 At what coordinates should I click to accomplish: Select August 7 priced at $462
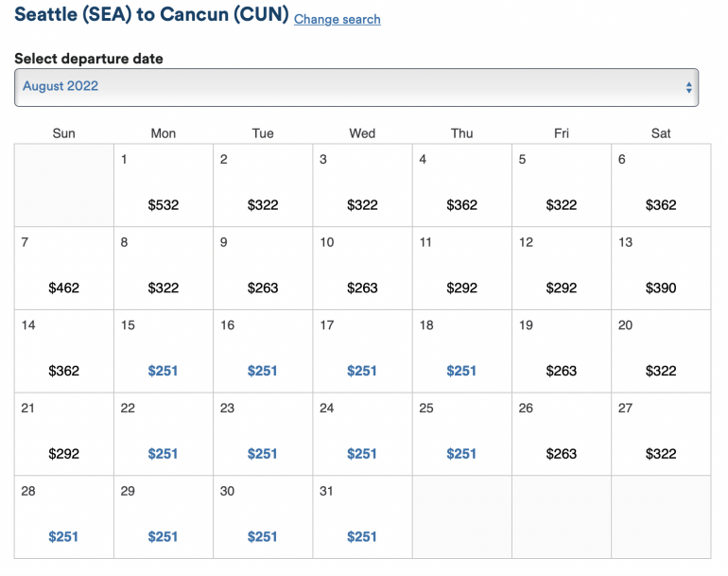pos(63,288)
